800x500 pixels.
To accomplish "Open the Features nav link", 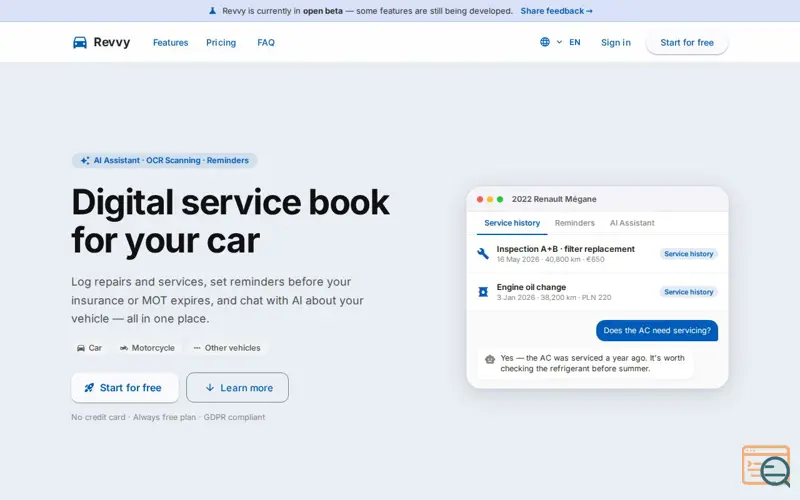I will 170,43.
